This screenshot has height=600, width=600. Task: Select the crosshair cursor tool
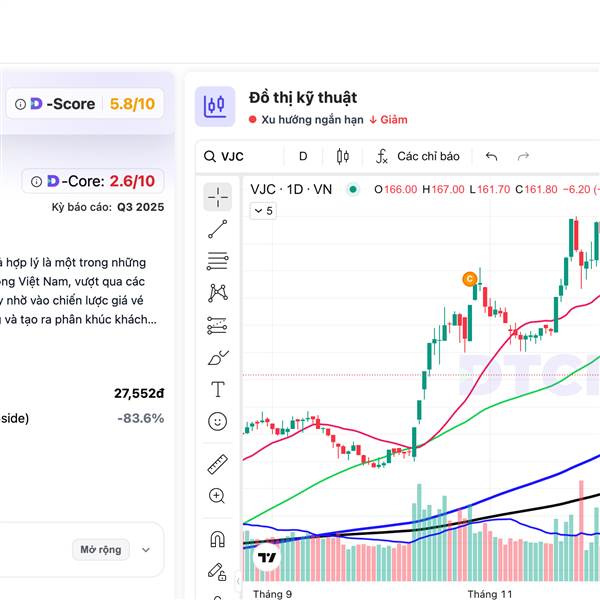(217, 197)
